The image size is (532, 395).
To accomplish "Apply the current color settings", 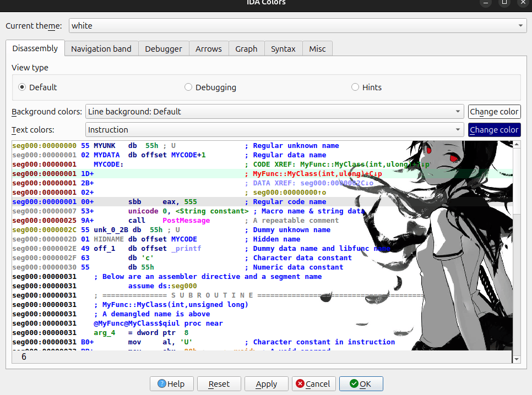I will click(266, 383).
